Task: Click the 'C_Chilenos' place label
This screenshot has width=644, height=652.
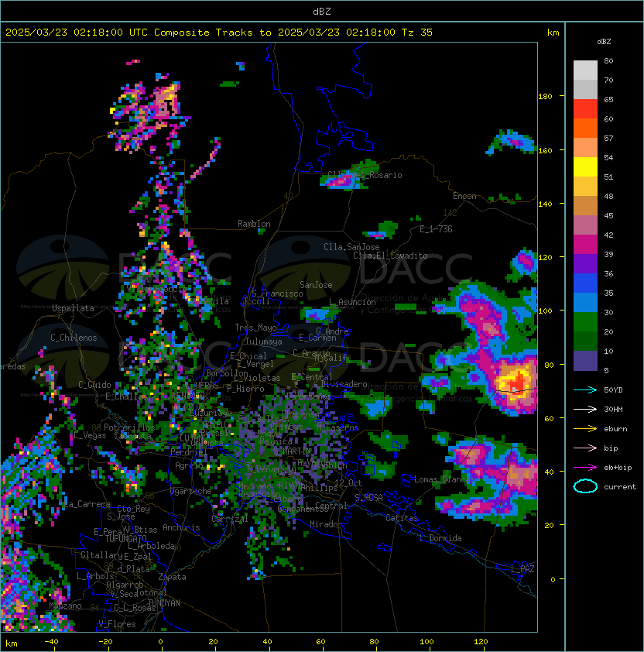Action: tap(74, 338)
